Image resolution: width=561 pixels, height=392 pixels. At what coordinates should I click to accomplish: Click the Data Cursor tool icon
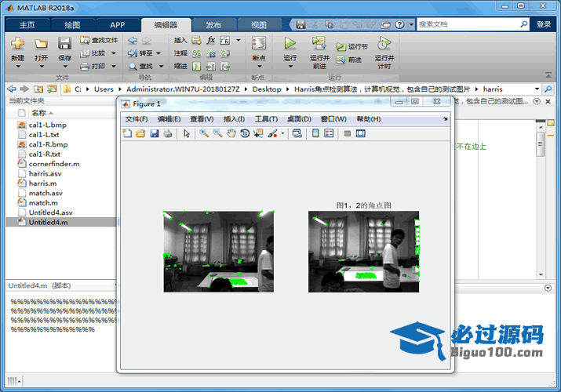click(258, 133)
